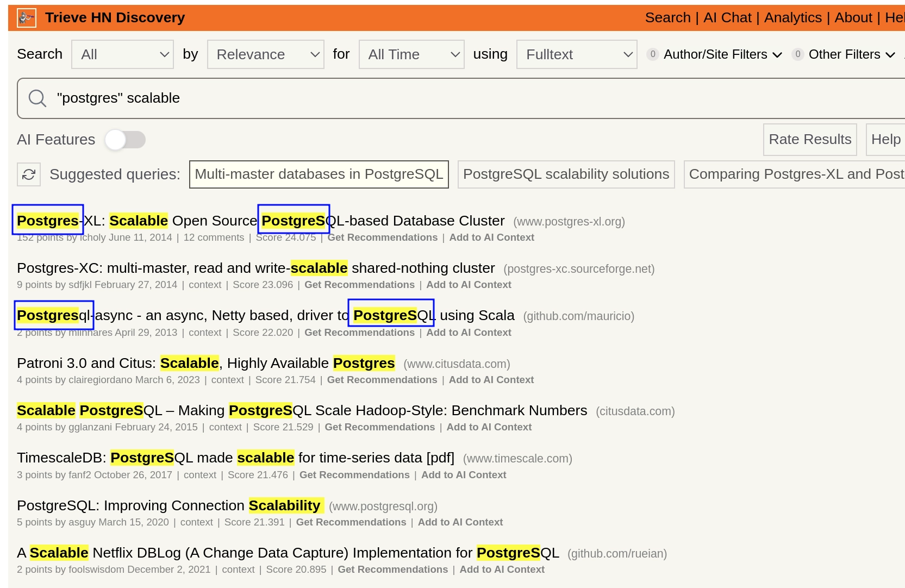The image size is (905, 588).
Task: Click the (www.citusdata.com) domain label
Action: (x=457, y=364)
